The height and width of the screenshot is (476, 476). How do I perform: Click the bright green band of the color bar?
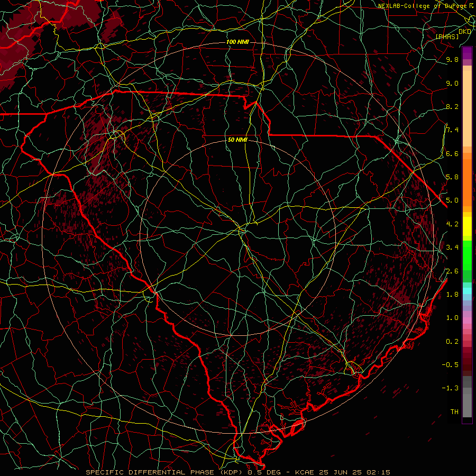467,255
